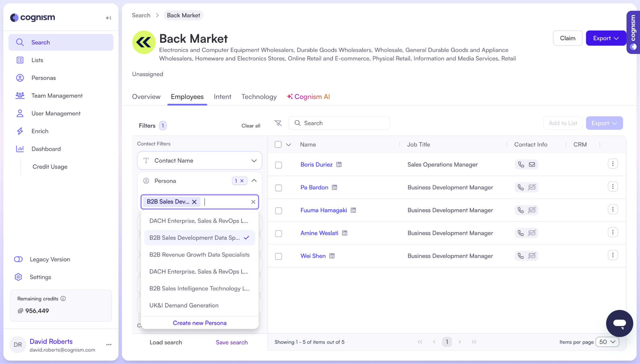Image resolution: width=640 pixels, height=364 pixels.
Task: Collapse the sidebar with arrow icon
Action: (108, 18)
